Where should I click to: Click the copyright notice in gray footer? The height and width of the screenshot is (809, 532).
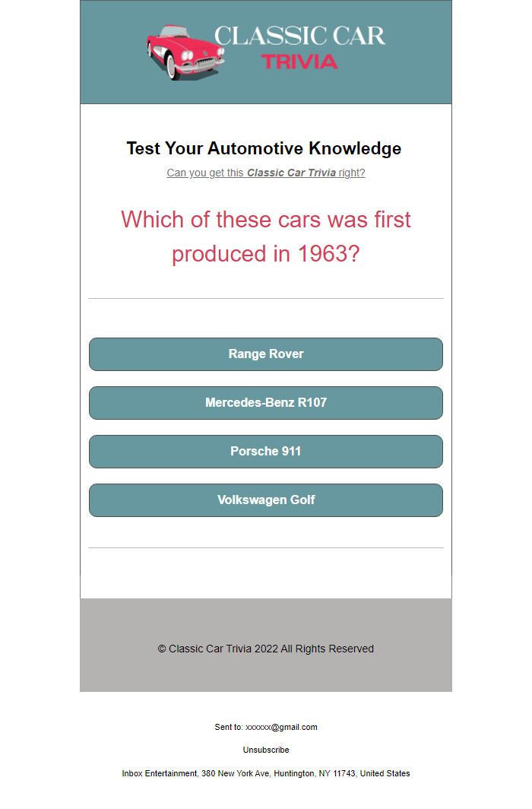pos(265,649)
